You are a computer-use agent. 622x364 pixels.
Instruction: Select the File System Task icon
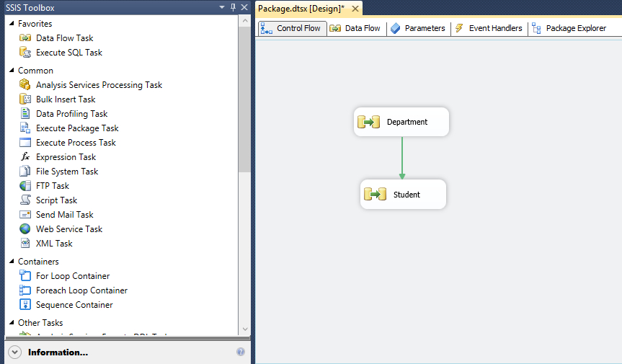coord(25,171)
